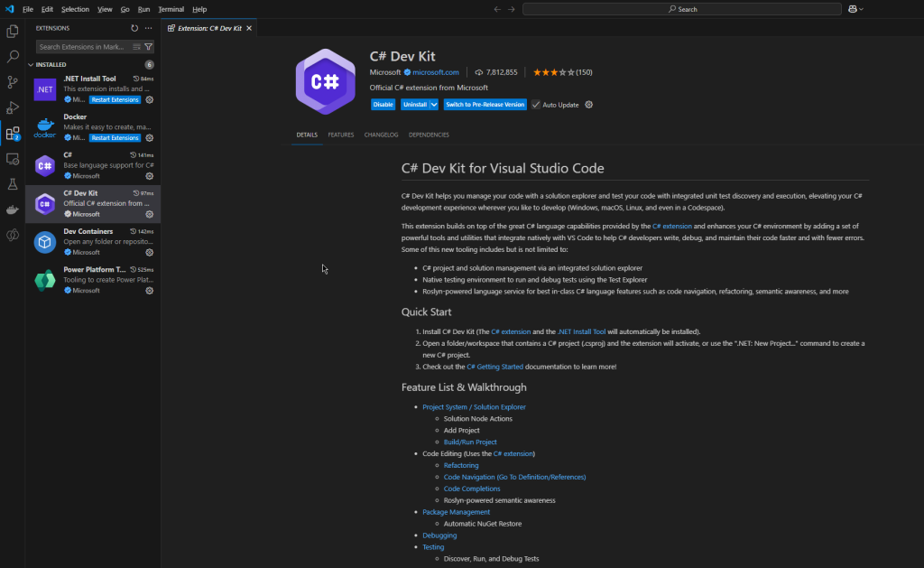The image size is (924, 568).
Task: Open Source Control in the activity bar
Action: (13, 82)
